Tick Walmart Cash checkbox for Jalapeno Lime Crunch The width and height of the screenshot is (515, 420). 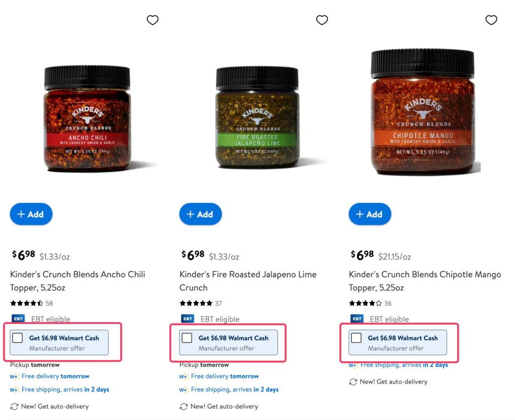pyautogui.click(x=187, y=338)
